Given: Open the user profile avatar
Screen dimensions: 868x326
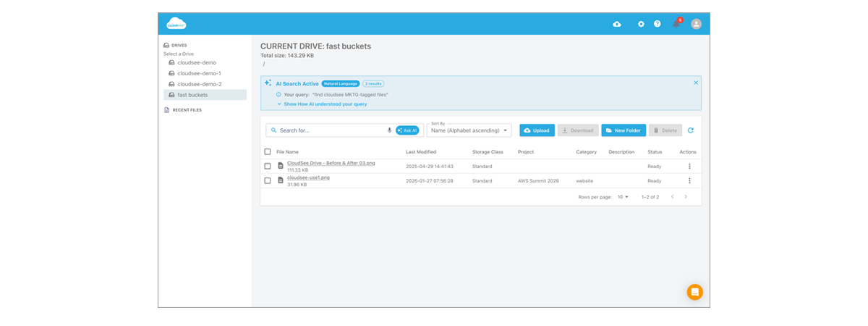Looking at the screenshot, I should click(x=696, y=24).
